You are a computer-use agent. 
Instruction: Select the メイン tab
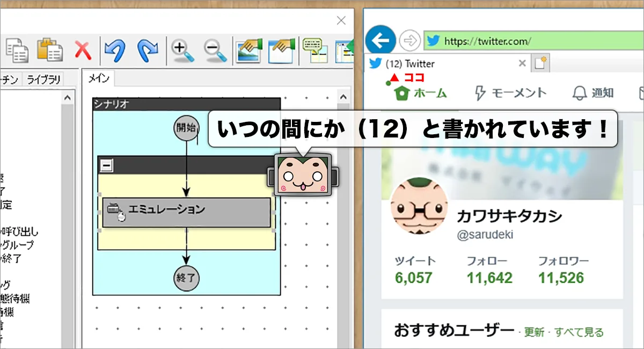[99, 78]
